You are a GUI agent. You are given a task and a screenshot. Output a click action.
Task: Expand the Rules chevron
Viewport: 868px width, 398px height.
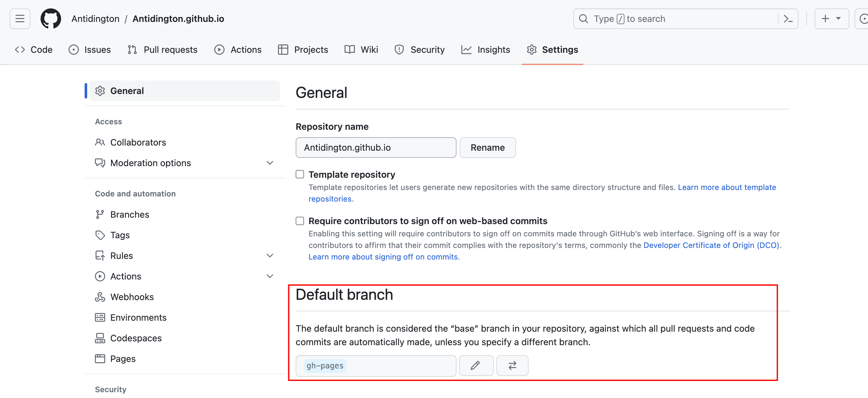[270, 256]
